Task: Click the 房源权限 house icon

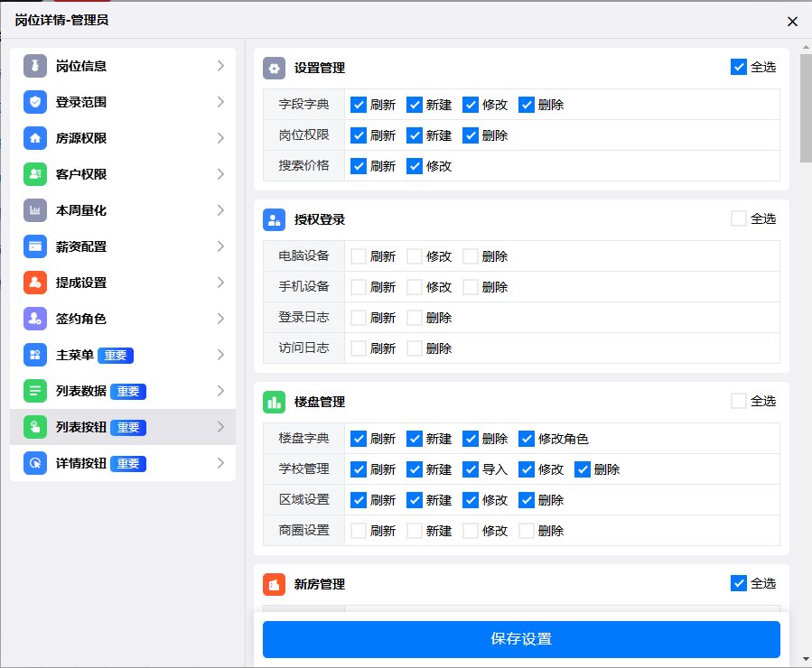Action: [x=34, y=138]
